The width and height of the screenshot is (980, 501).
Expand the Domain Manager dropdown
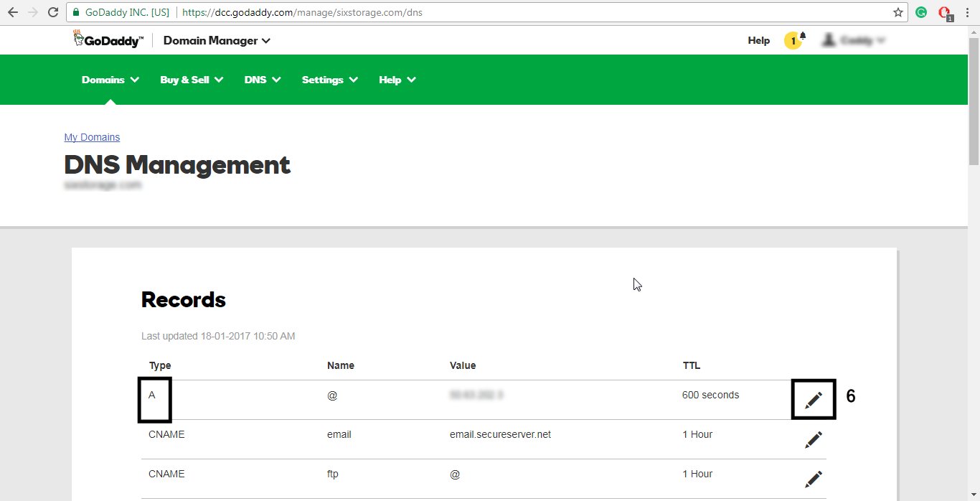(217, 41)
